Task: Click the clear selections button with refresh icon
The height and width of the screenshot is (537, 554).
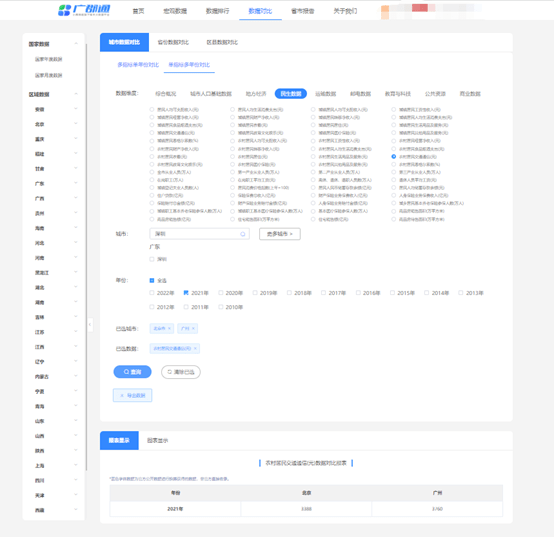Action: tap(181, 372)
